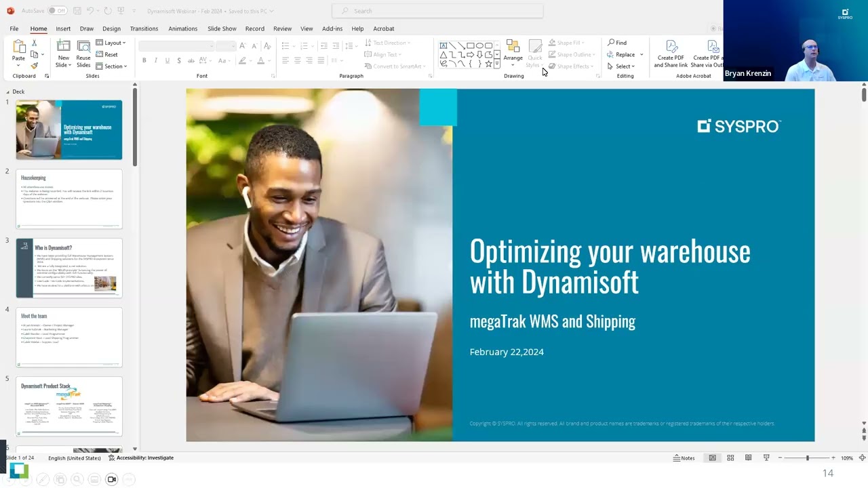The height and width of the screenshot is (488, 868).
Task: Open the Section dropdown
Action: [x=111, y=66]
